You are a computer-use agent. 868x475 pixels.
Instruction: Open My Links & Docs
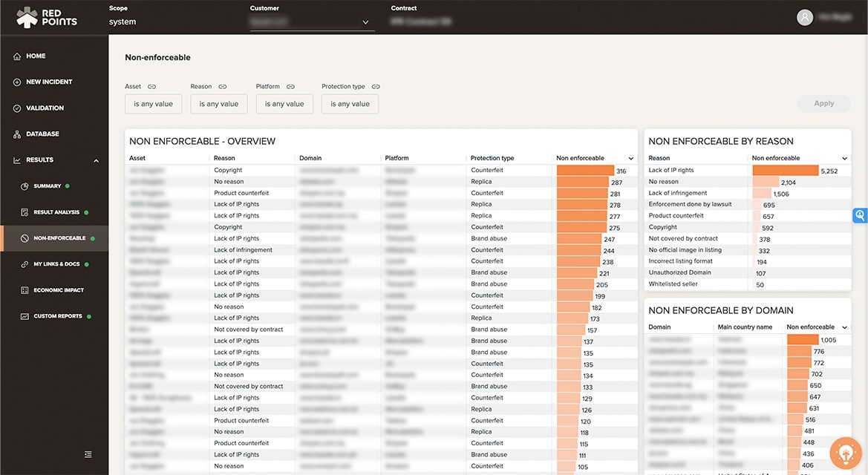[25, 263]
